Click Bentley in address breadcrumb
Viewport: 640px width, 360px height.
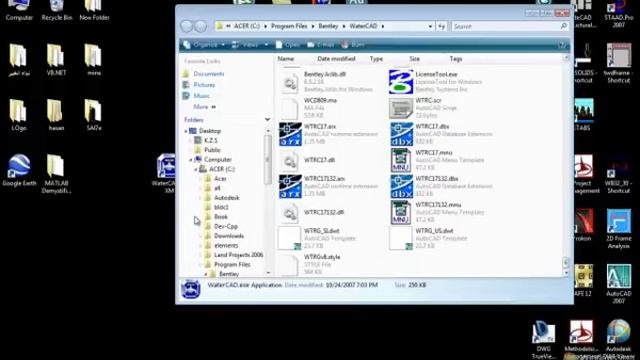[328, 26]
